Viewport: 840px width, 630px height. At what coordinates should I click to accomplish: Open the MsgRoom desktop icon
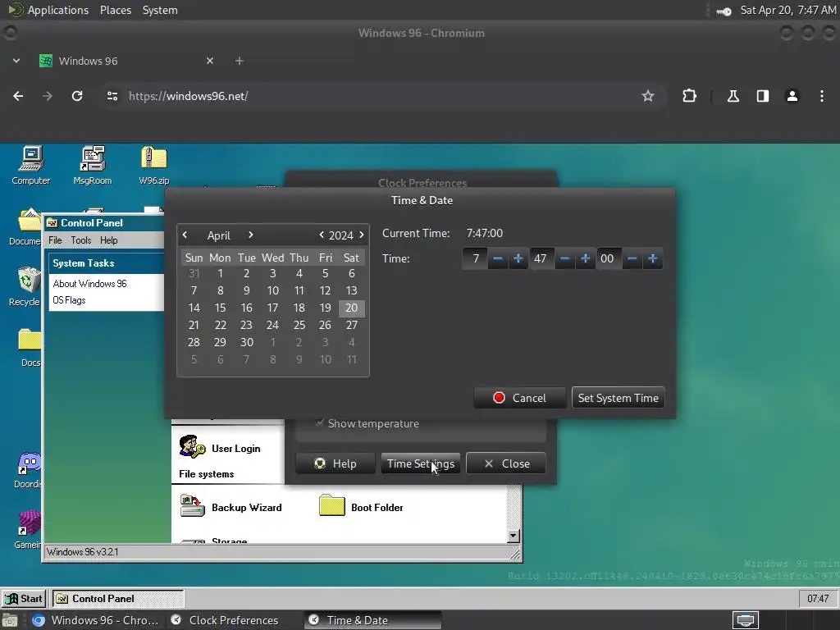(x=92, y=165)
